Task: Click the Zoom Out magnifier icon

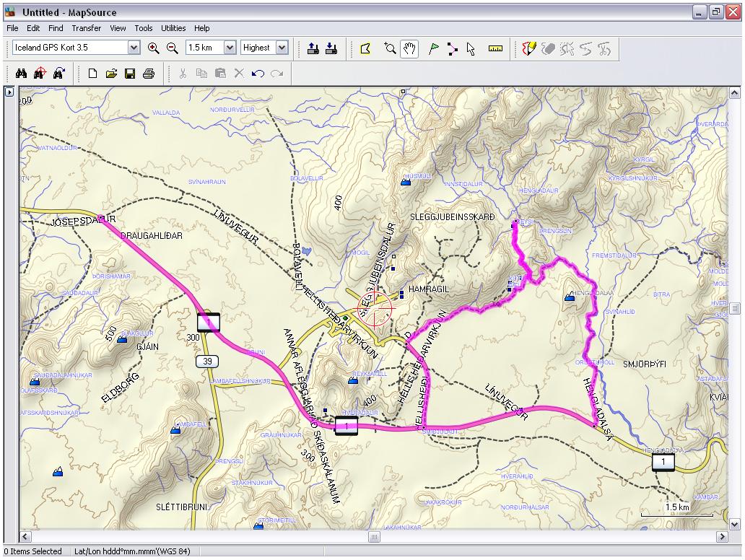Action: [x=172, y=48]
